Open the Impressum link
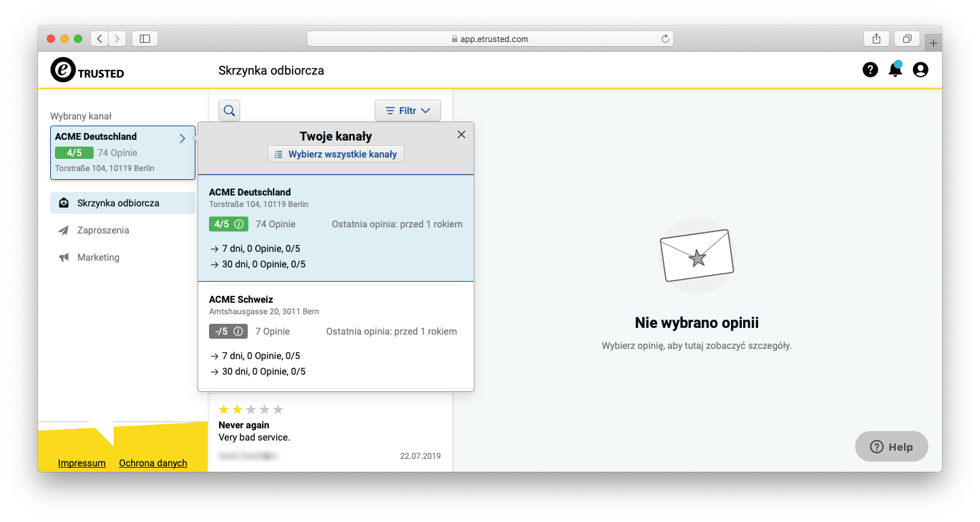Viewport: 980px width, 522px height. point(82,463)
